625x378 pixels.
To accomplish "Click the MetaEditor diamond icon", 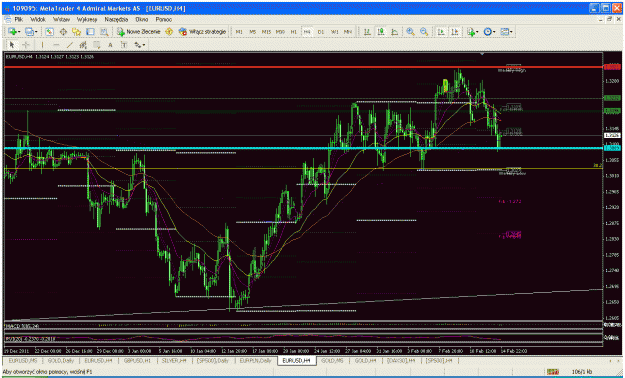I will (169, 32).
